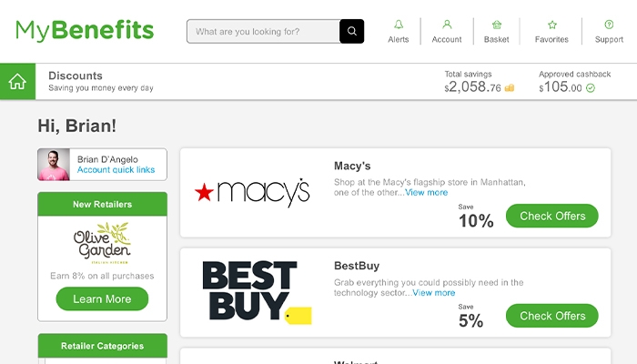
Task: Click the MyBenefits logo
Action: coord(85,30)
